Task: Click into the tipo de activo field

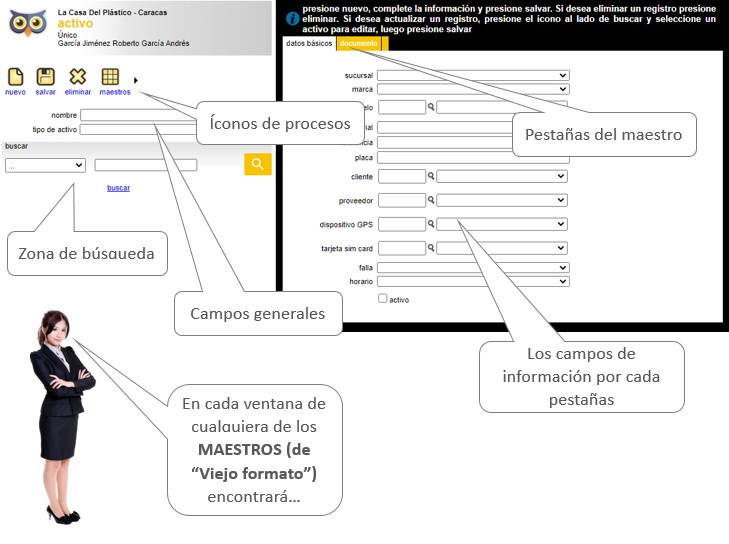Action: coord(139,129)
